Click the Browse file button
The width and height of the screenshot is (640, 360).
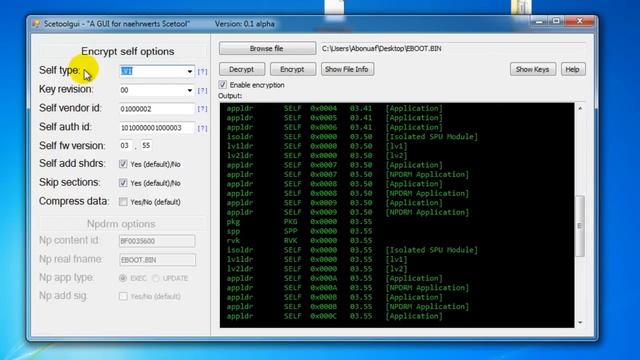(267, 48)
